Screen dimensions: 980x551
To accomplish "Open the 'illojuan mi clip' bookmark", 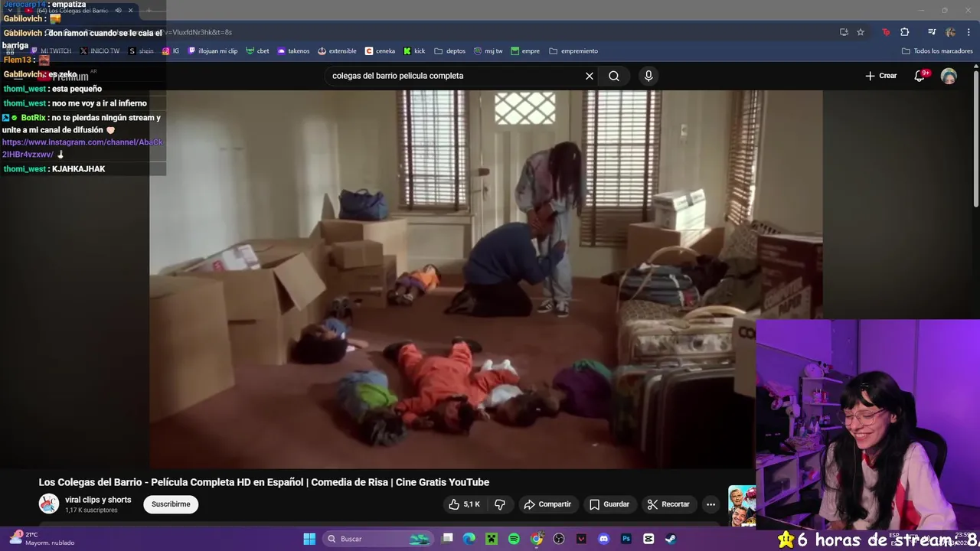I will point(213,51).
